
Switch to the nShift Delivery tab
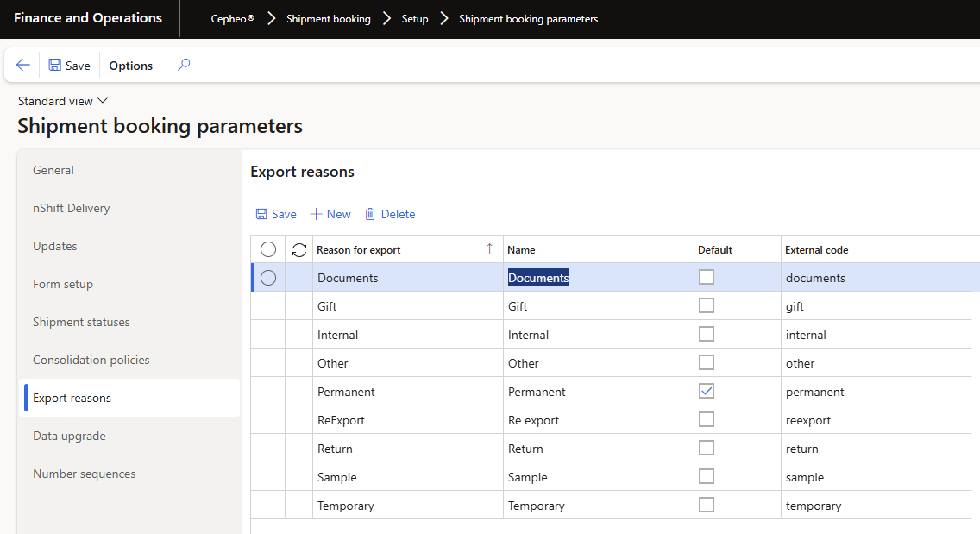[x=72, y=208]
